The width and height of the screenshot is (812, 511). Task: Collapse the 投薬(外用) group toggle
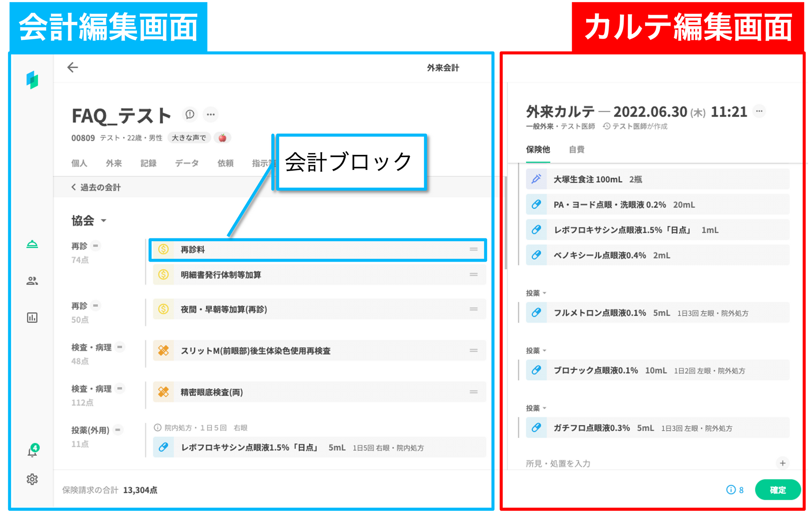(x=118, y=430)
